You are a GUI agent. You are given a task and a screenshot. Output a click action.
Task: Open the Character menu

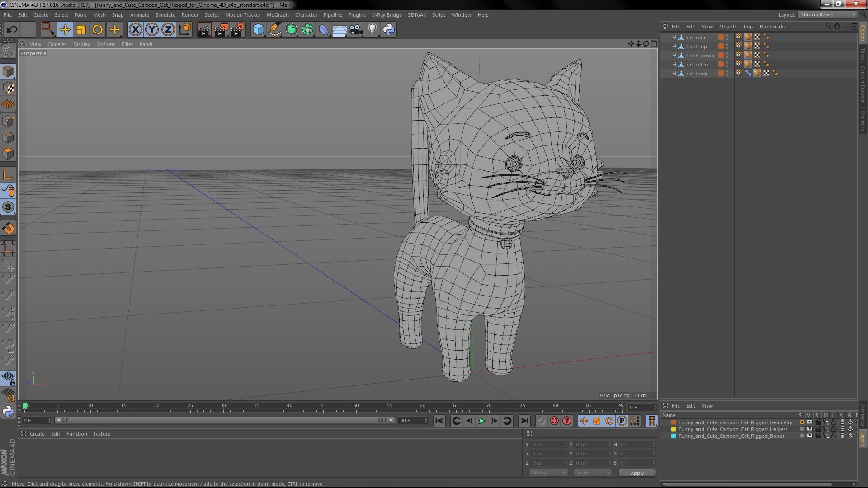[x=306, y=15]
